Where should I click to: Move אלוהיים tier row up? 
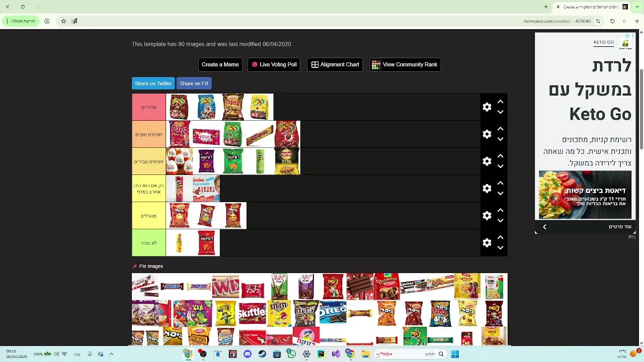[x=500, y=102]
